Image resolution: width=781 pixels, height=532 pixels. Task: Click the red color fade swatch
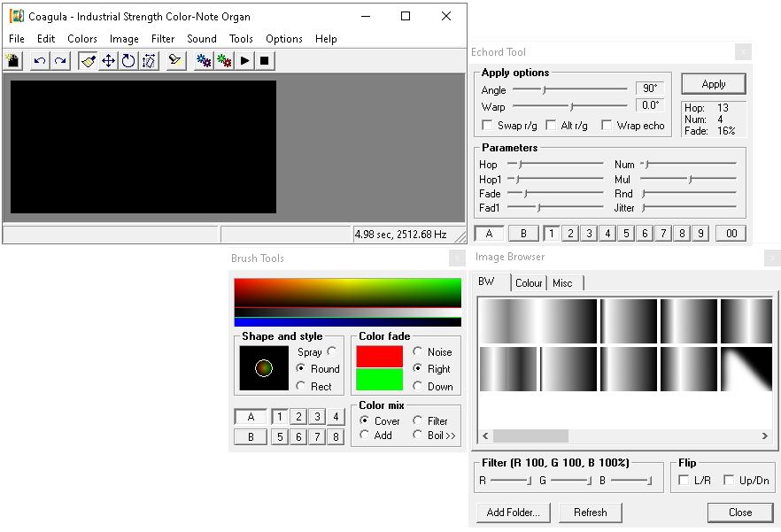tap(379, 356)
